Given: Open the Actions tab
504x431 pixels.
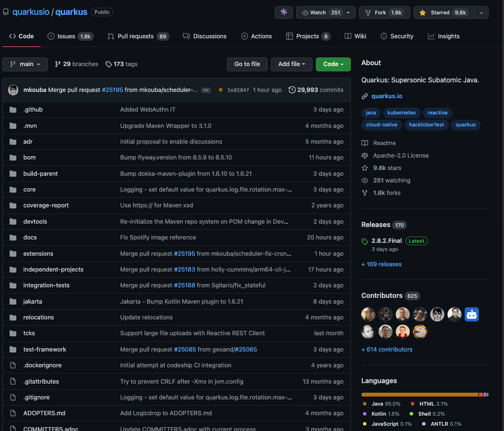Looking at the screenshot, I should [257, 36].
